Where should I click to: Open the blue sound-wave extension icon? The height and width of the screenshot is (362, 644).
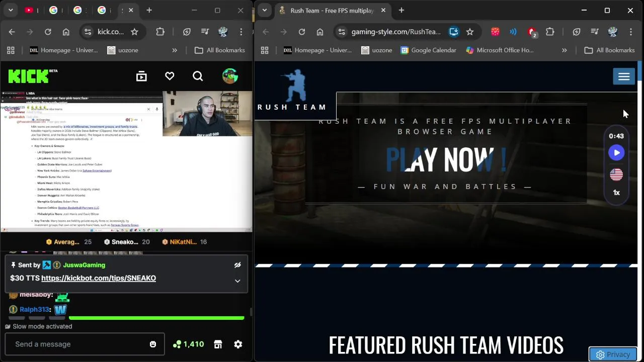point(513,32)
